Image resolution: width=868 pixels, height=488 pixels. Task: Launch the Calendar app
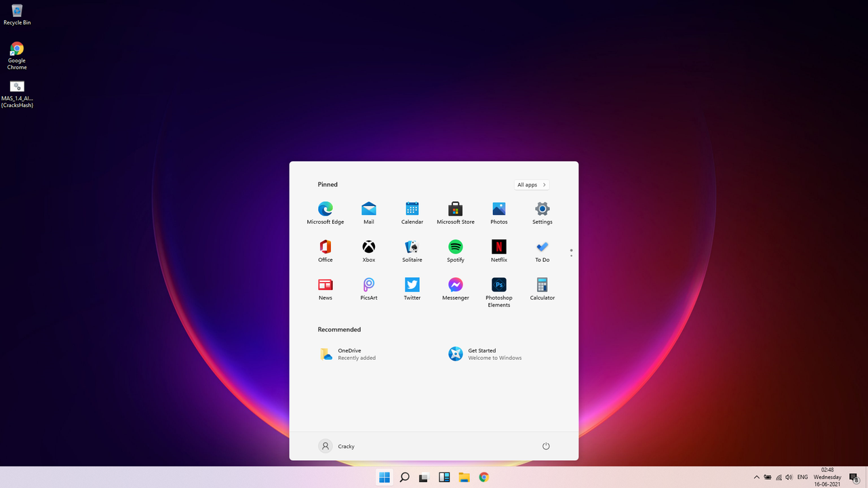tap(412, 213)
